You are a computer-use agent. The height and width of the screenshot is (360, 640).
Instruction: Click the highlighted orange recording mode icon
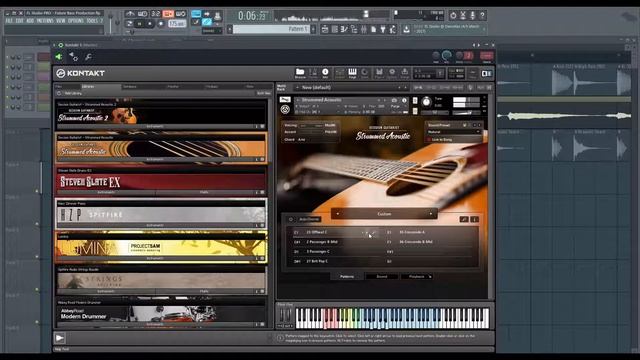click(168, 14)
